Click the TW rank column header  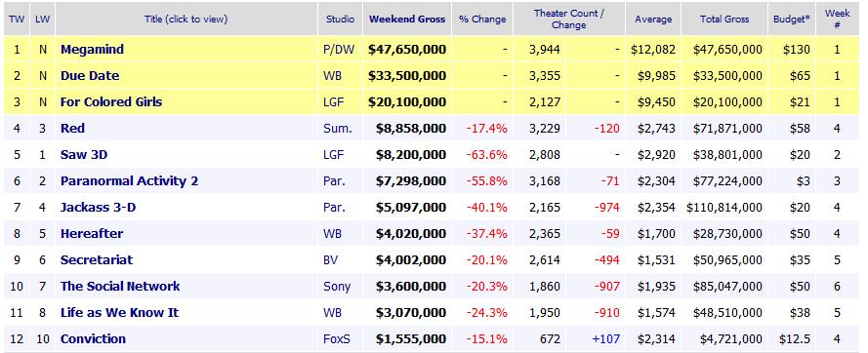coord(17,19)
